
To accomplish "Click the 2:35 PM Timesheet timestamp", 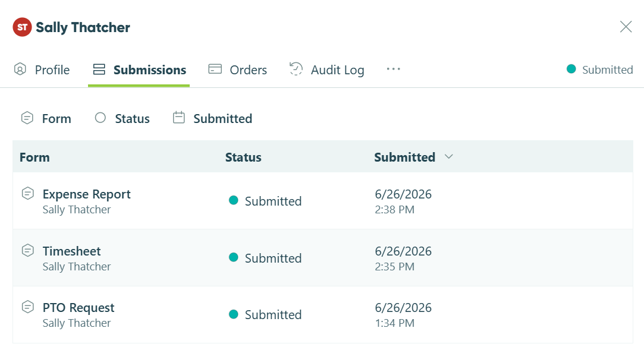I will [395, 267].
